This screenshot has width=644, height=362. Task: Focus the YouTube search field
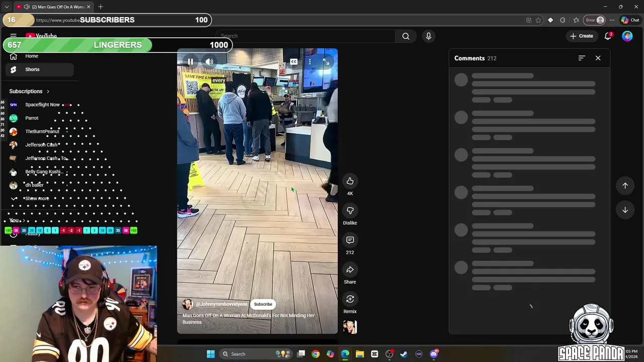pos(307,36)
